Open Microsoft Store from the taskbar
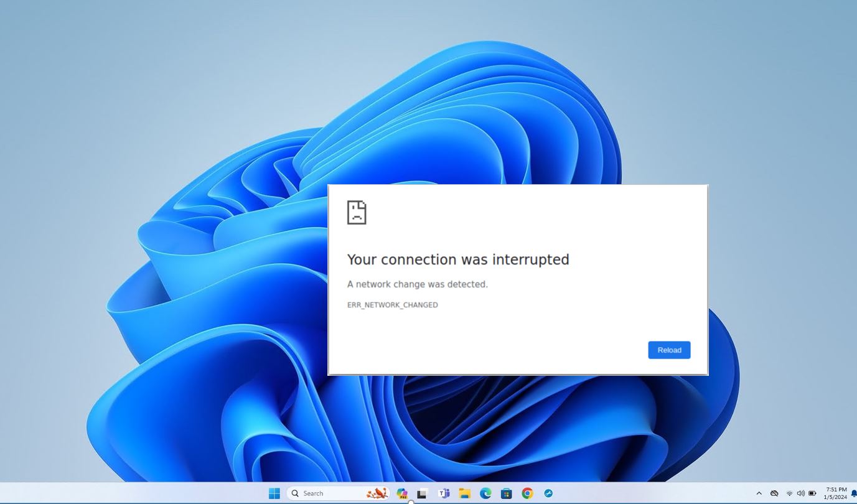The height and width of the screenshot is (504, 857). [507, 493]
